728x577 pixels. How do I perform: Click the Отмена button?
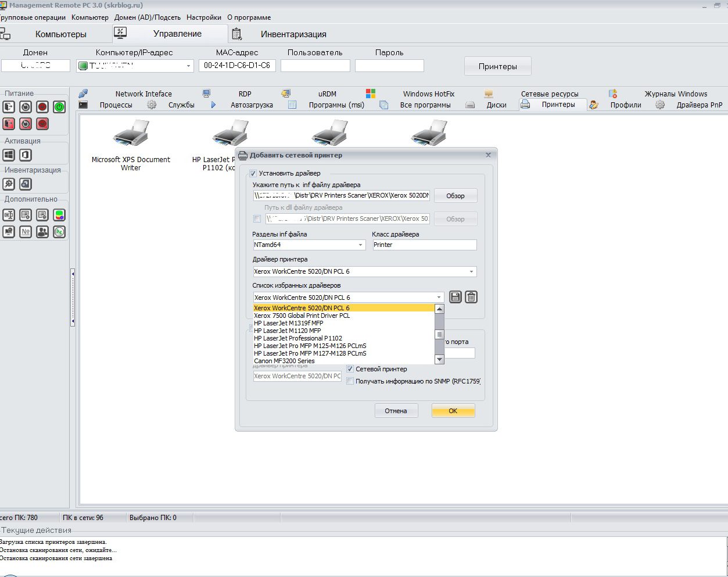pyautogui.click(x=396, y=411)
